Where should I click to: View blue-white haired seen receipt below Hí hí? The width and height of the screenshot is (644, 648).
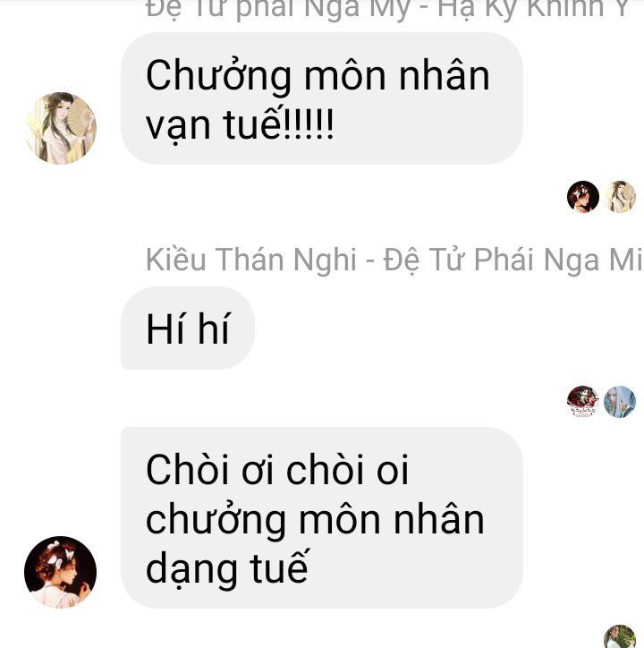coord(620,402)
